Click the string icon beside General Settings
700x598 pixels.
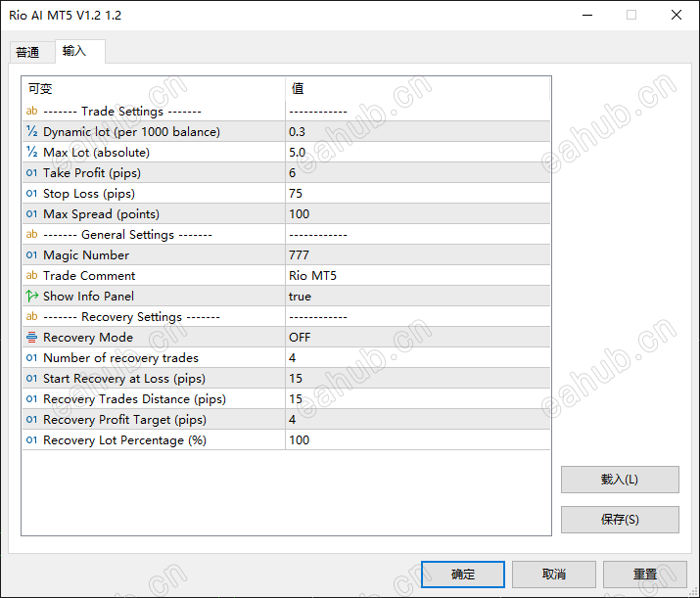(31, 234)
